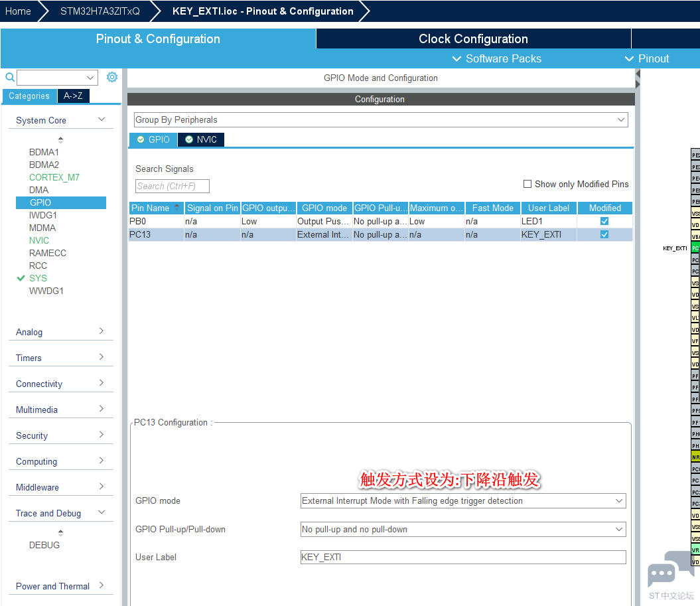This screenshot has height=606, width=700.
Task: Sort by GPIO mode column header
Action: click(324, 208)
